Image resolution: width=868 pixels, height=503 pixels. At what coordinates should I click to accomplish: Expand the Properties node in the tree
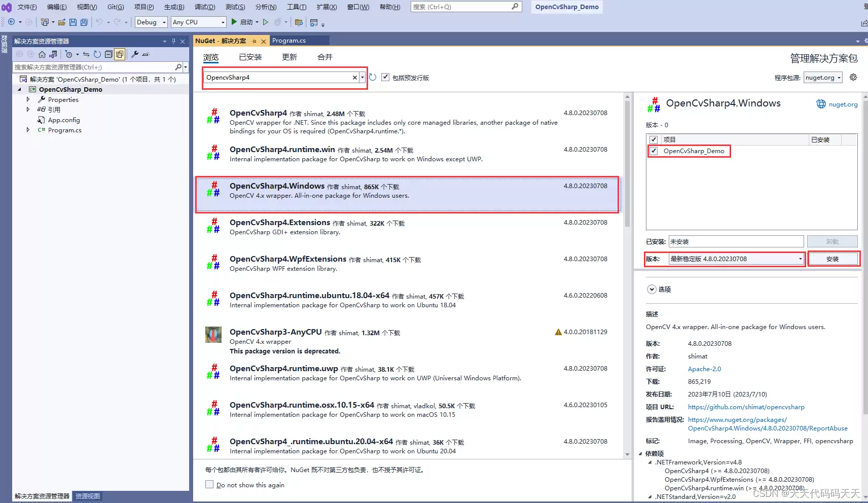click(x=28, y=100)
